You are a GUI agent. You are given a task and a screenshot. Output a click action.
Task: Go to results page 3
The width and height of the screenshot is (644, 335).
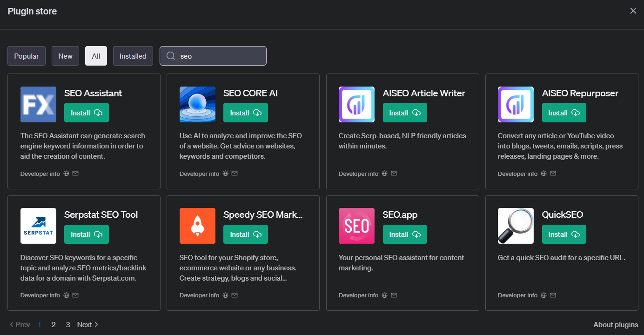(68, 324)
